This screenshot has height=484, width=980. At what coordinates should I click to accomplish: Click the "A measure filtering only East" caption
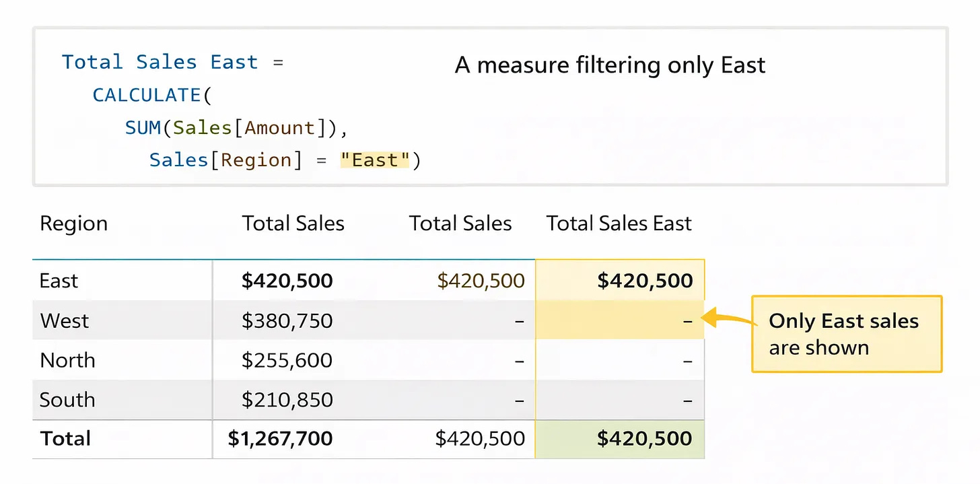click(x=610, y=65)
